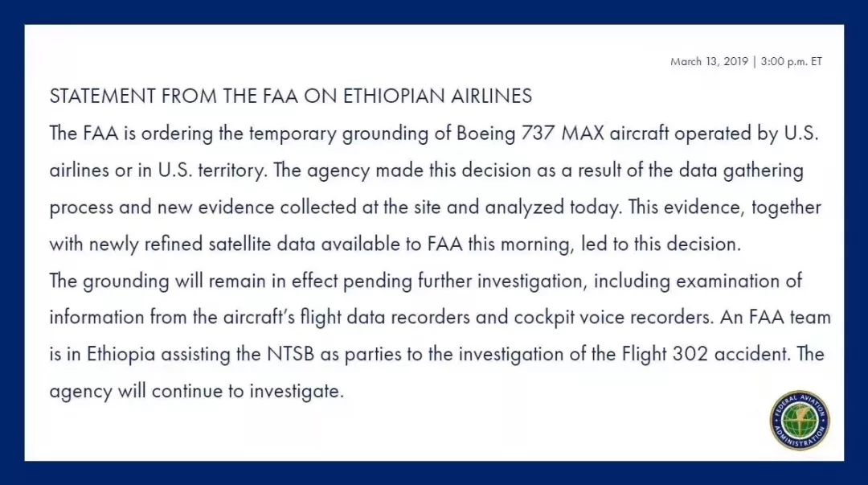
Task: Click the text Boeing 737 MAX
Action: (x=530, y=134)
